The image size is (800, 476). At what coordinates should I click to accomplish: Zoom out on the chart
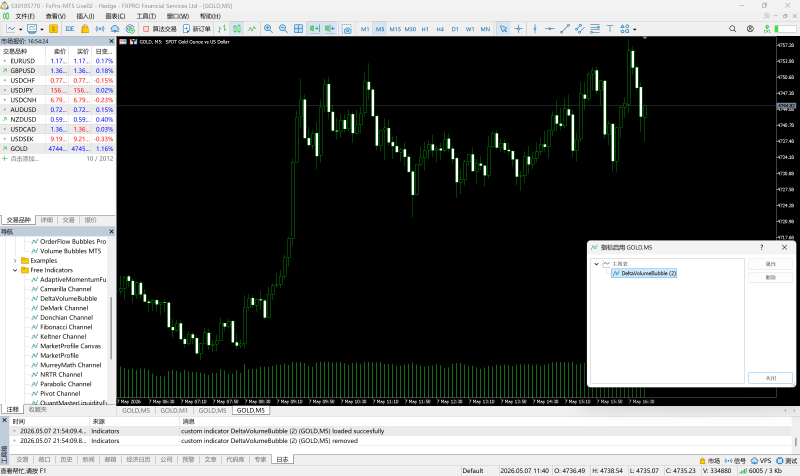coord(283,29)
